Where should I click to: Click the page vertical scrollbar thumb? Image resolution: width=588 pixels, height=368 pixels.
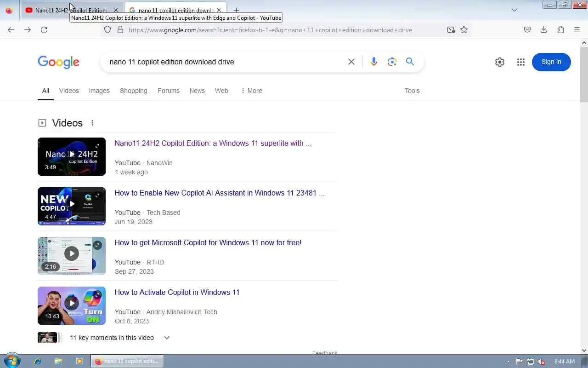coord(584,74)
